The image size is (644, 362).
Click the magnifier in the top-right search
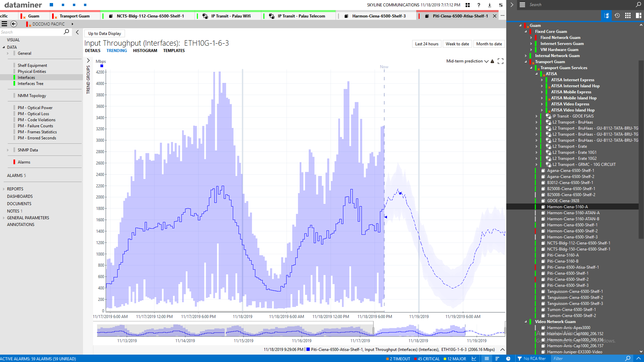tap(638, 5)
